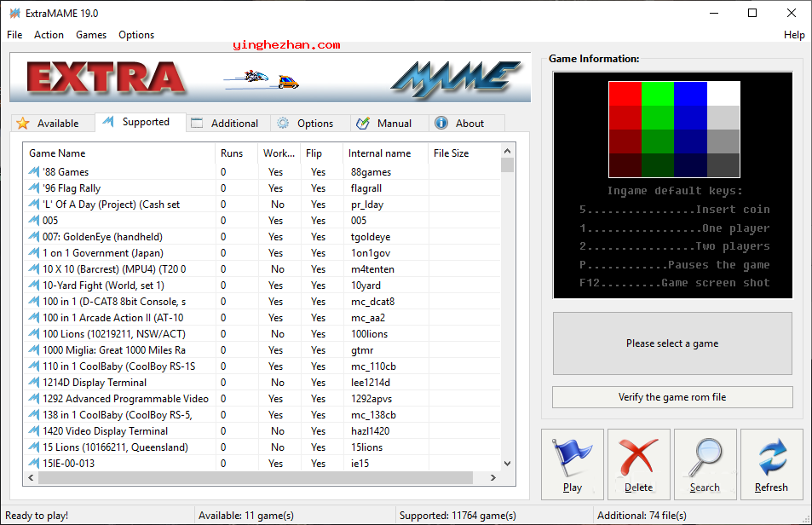
Task: Select 1000 Miglia: Great 1000 Miles row
Action: [262, 350]
